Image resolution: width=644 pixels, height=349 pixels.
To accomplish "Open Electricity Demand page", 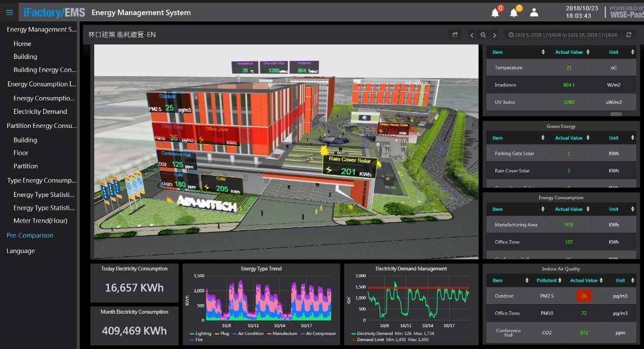I will (x=40, y=111).
